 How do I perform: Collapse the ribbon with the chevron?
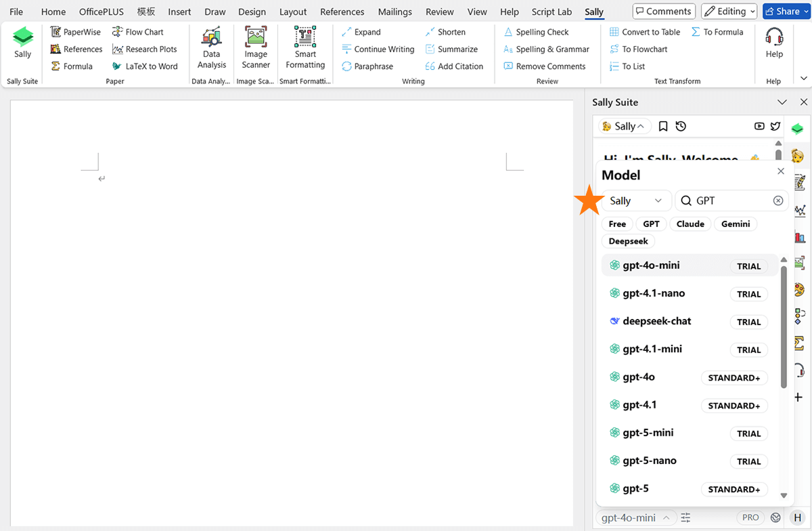803,78
